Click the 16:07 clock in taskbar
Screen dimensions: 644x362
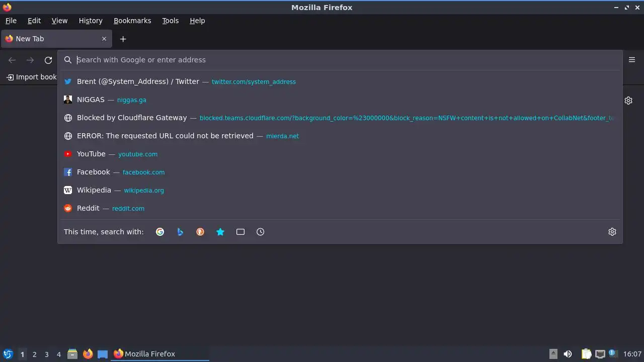[632, 354]
